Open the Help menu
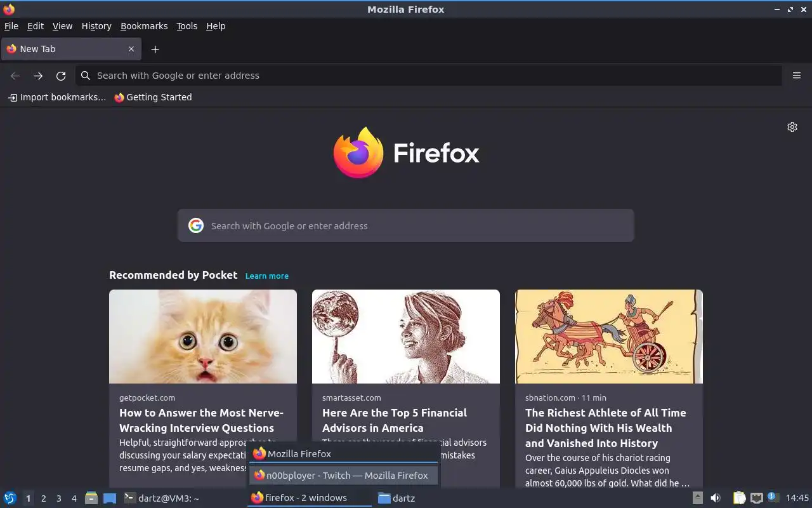This screenshot has width=812, height=508. coord(216,26)
